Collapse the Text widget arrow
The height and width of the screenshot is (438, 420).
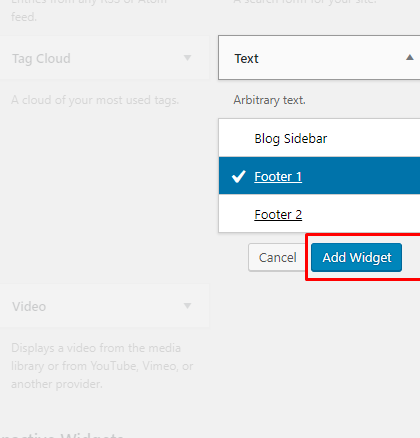[410, 58]
